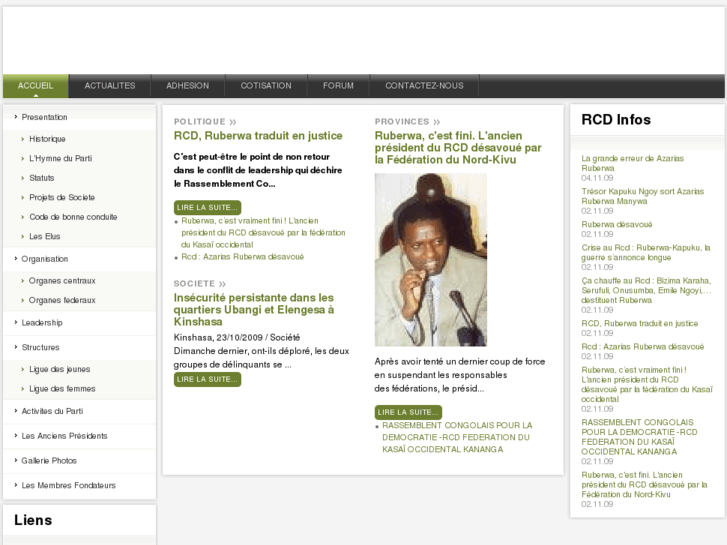This screenshot has width=727, height=545.
Task: Go to the ACTUALITES tab
Action: tap(110, 86)
